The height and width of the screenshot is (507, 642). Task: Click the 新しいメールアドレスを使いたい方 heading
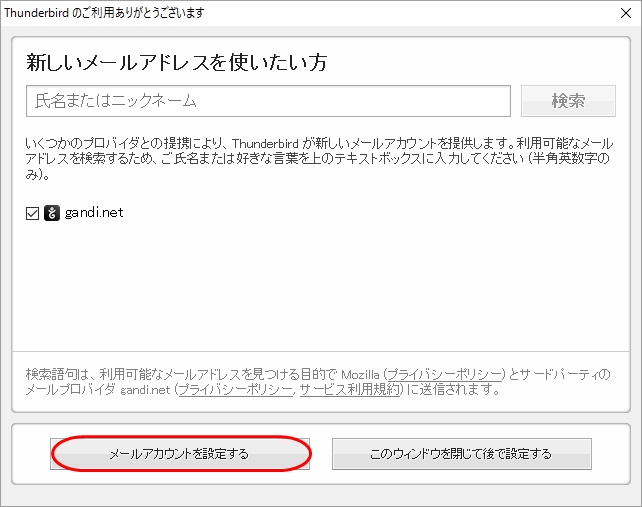[x=176, y=62]
